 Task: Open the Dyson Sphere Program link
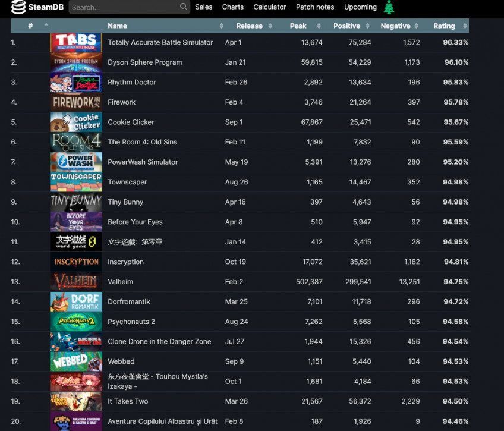(145, 62)
